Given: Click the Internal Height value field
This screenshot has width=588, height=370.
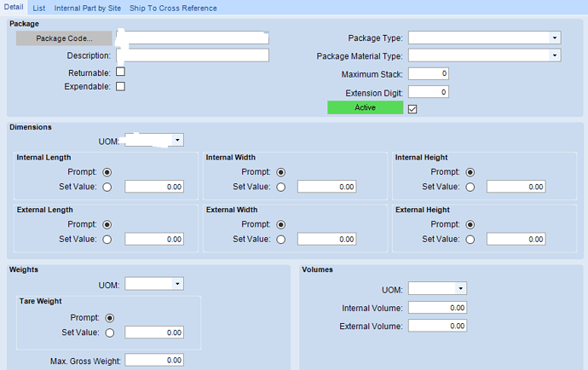Looking at the screenshot, I should pos(516,187).
